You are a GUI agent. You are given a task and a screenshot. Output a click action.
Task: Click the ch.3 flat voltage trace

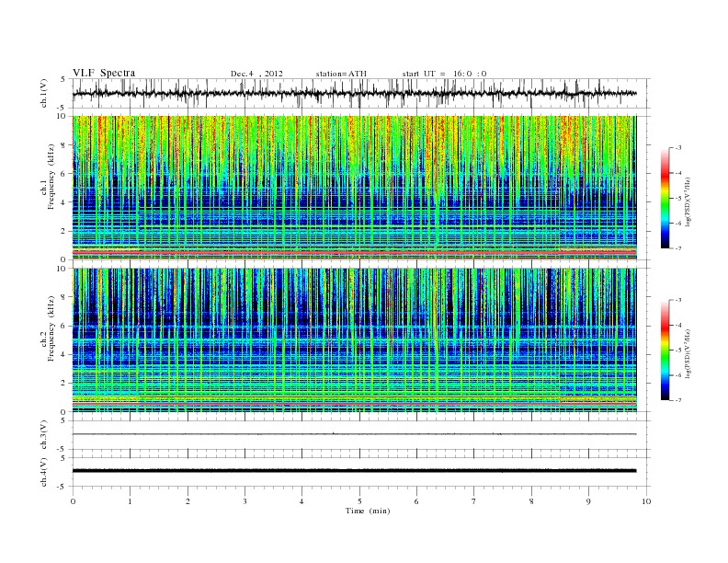(354, 434)
